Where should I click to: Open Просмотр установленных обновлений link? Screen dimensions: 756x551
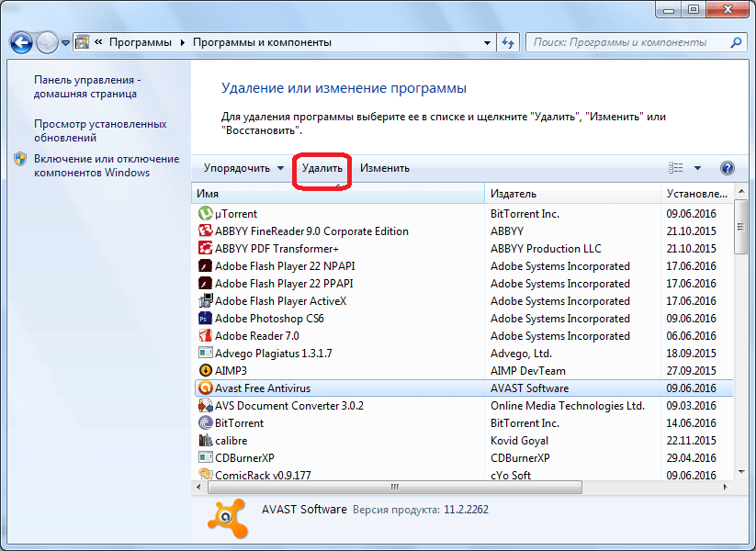coord(100,130)
